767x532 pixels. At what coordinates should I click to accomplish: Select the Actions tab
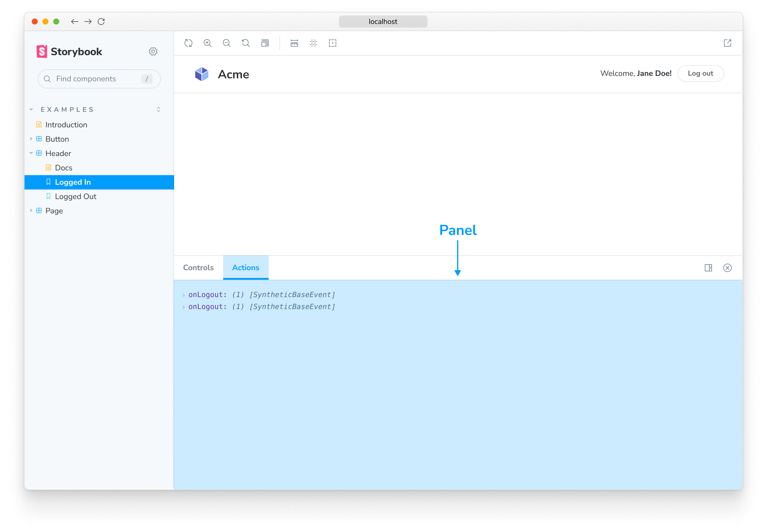(x=246, y=268)
